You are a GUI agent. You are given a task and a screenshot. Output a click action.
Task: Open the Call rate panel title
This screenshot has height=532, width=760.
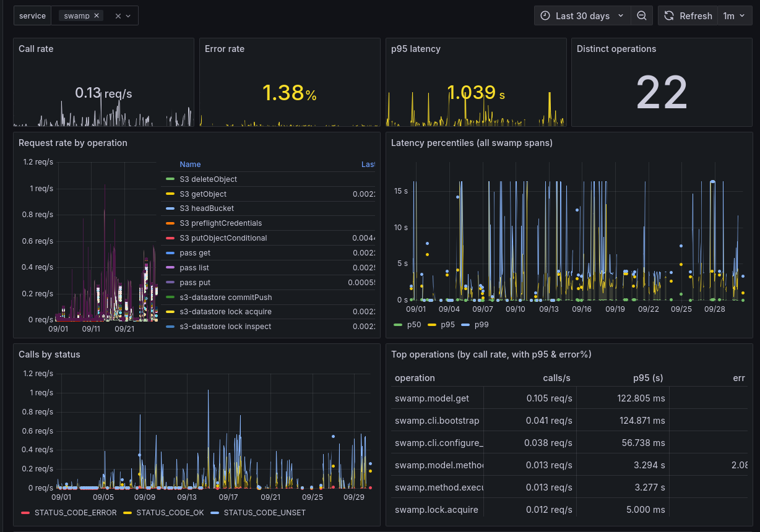pyautogui.click(x=36, y=49)
